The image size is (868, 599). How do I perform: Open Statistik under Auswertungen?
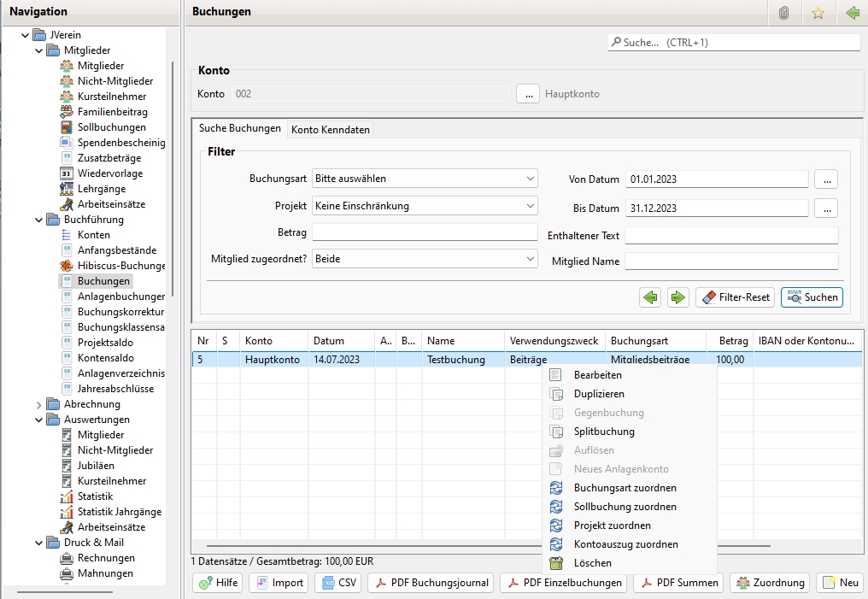(95, 496)
